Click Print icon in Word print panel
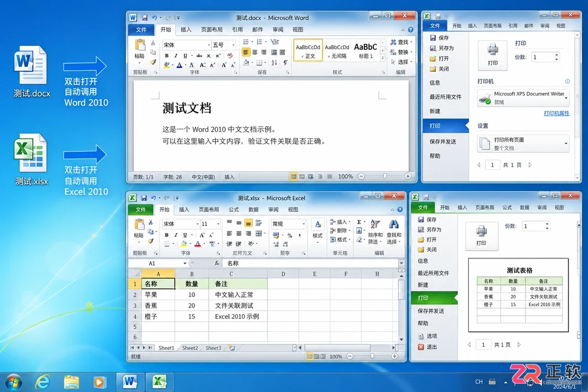This screenshot has height=392, width=588. click(x=492, y=55)
